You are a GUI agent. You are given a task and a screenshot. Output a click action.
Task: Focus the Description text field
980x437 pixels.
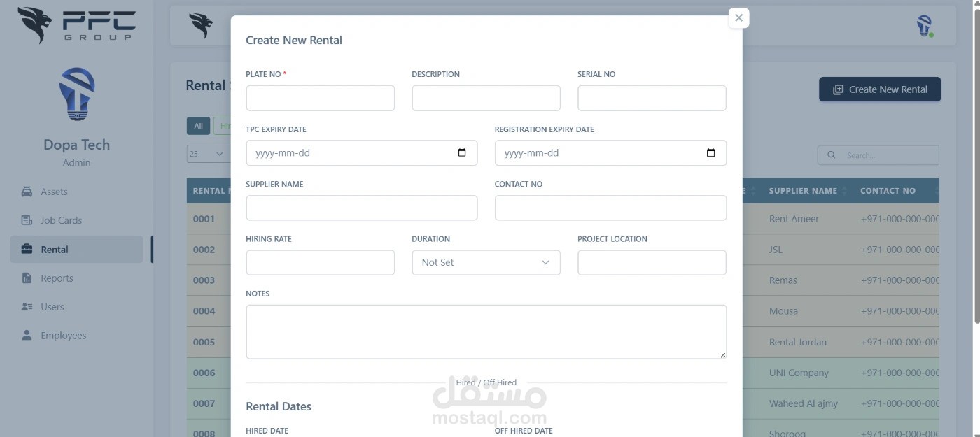pos(486,98)
